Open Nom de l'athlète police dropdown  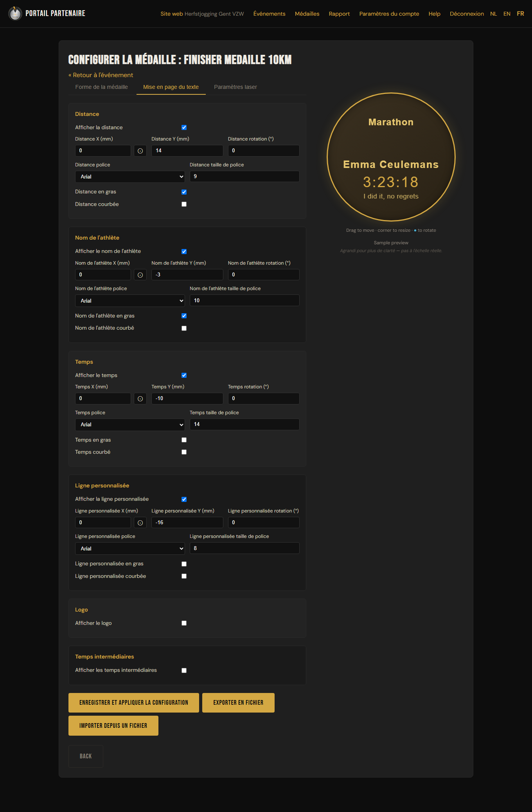[130, 301]
